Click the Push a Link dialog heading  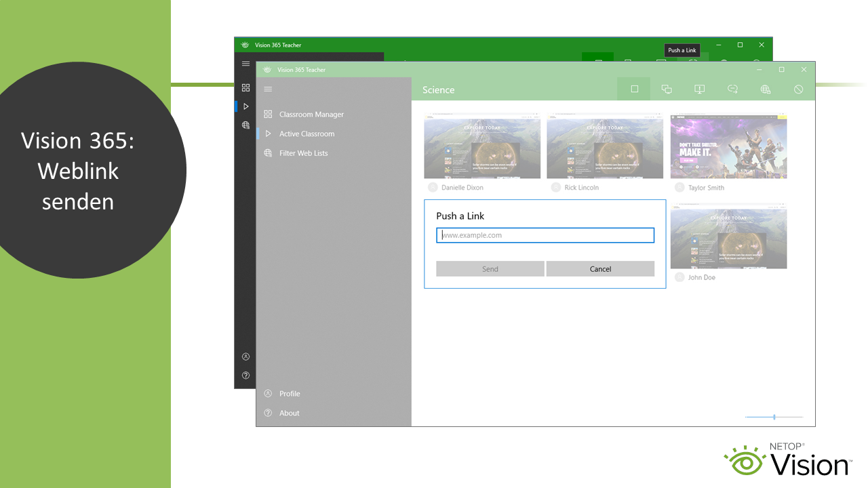460,216
